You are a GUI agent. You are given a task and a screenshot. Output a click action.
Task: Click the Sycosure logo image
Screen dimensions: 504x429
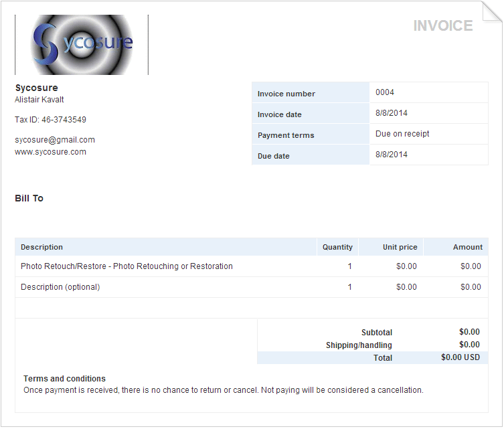[x=82, y=45]
